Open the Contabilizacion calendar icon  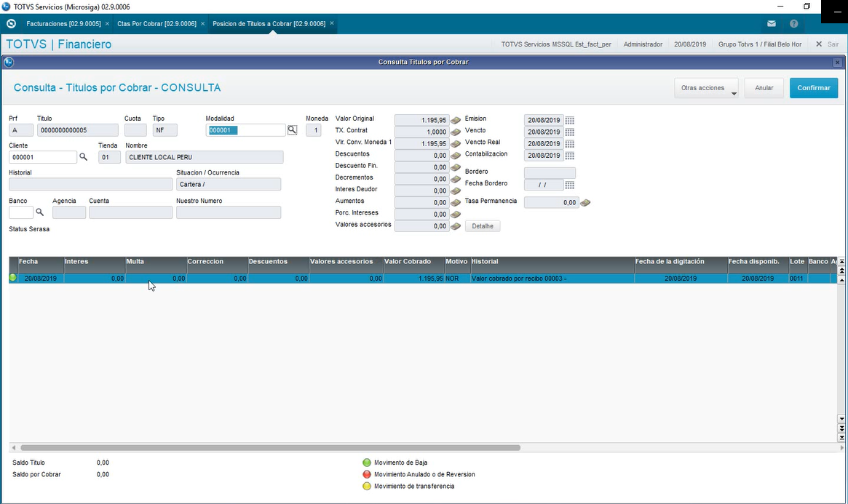(569, 156)
